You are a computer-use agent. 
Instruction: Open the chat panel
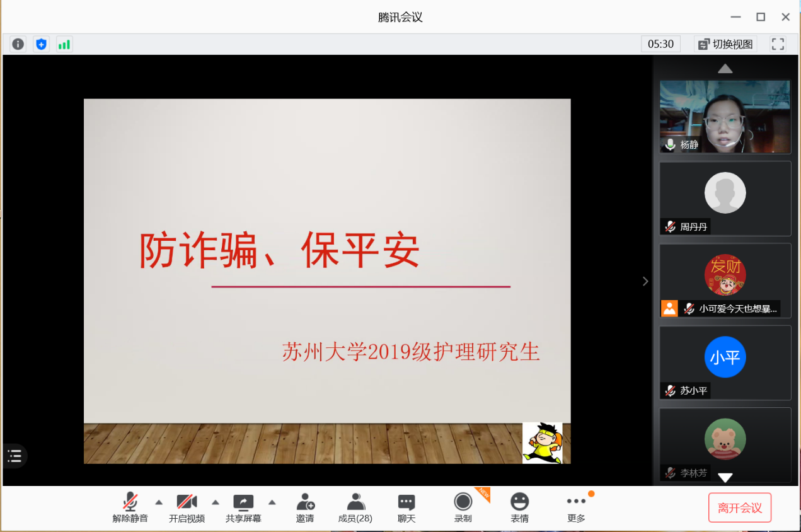pos(406,507)
